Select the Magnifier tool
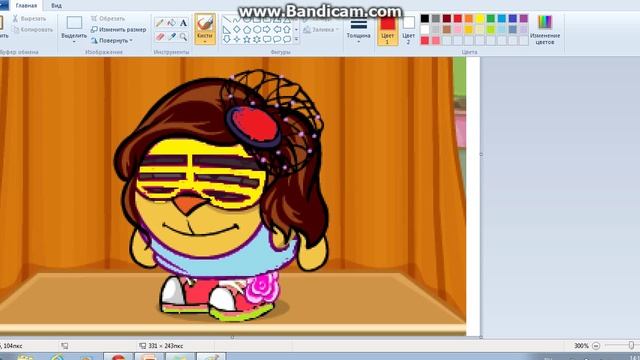 (x=183, y=37)
